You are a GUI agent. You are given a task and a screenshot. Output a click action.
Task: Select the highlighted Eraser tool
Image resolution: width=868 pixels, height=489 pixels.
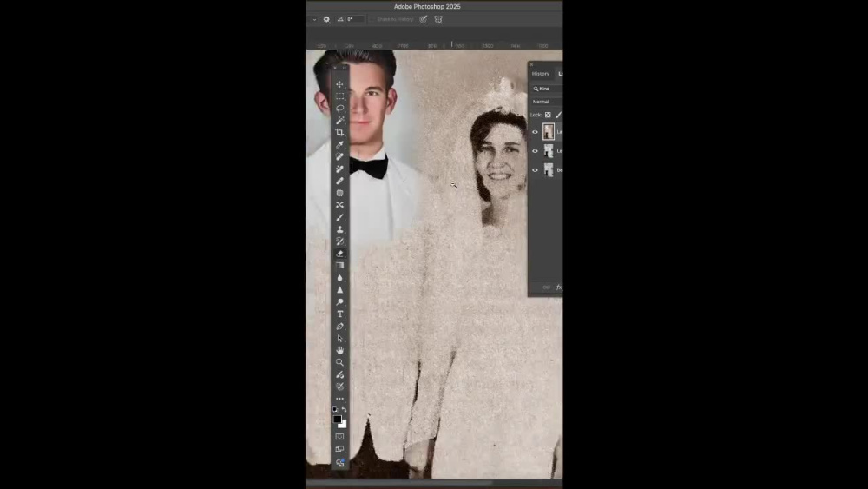pyautogui.click(x=340, y=254)
